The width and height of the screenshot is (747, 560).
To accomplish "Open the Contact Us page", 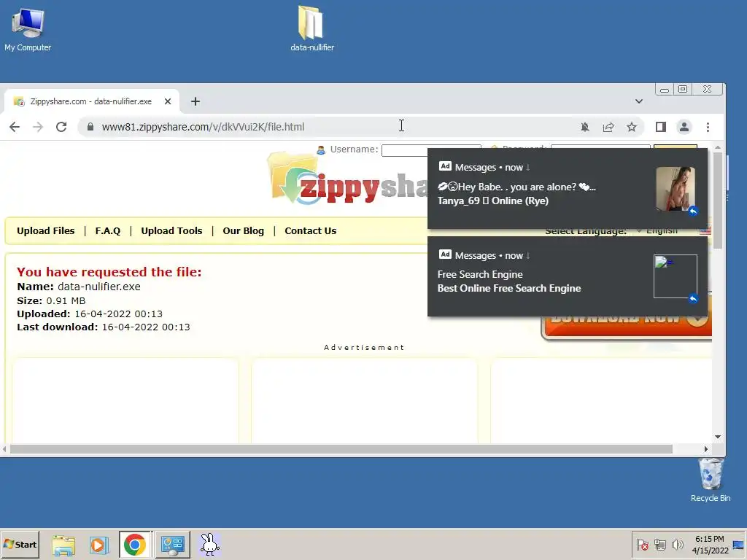I will click(x=311, y=231).
